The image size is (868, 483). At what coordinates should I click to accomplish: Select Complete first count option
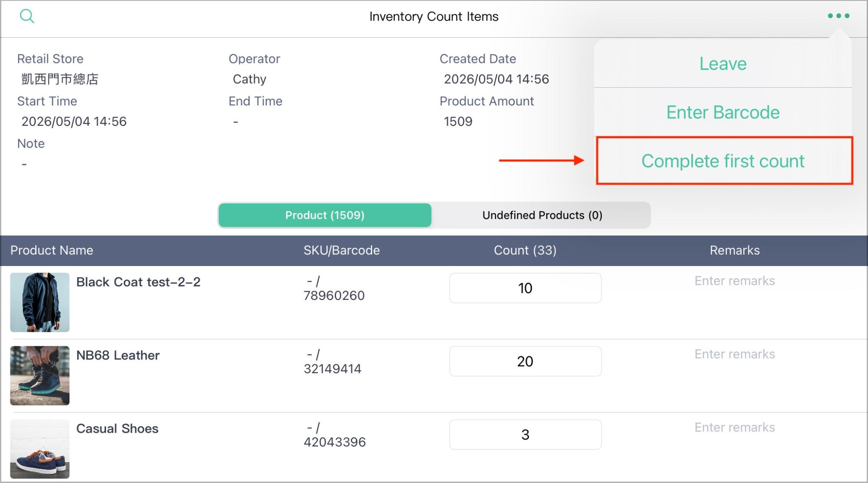(x=724, y=161)
